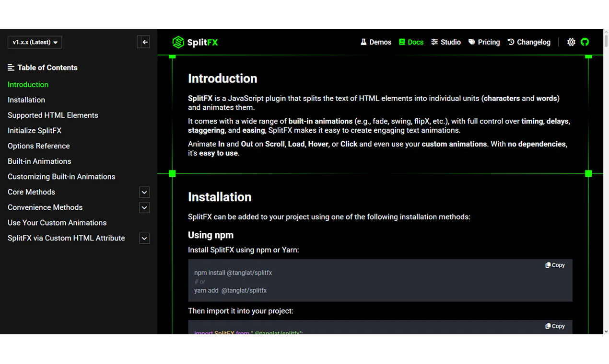Go to the Studio page

[446, 42]
